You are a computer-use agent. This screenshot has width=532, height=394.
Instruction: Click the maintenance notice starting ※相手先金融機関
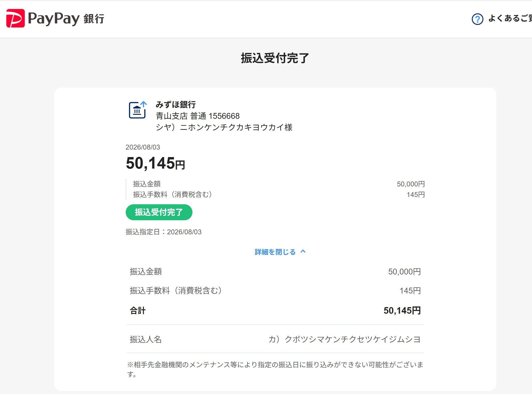(275, 369)
